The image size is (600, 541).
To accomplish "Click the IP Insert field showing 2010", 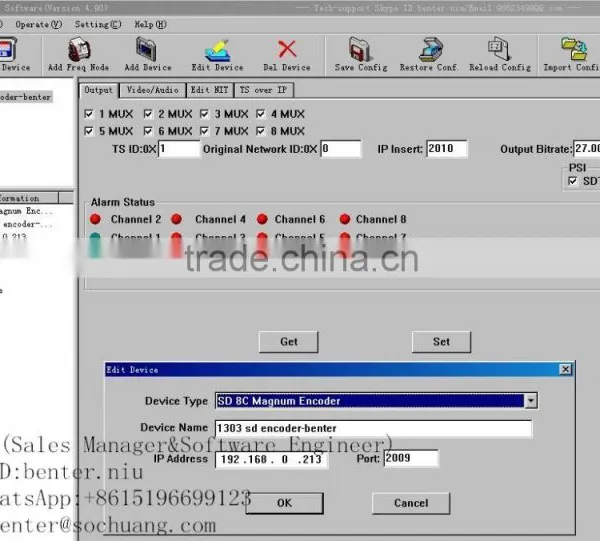I will click(447, 149).
